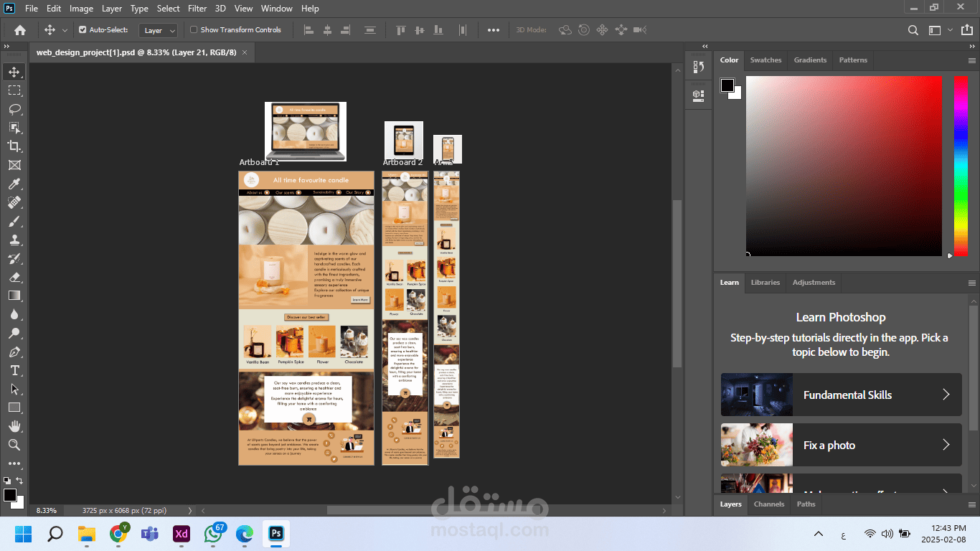980x551 pixels.
Task: Open the Filter menu
Action: point(197,9)
